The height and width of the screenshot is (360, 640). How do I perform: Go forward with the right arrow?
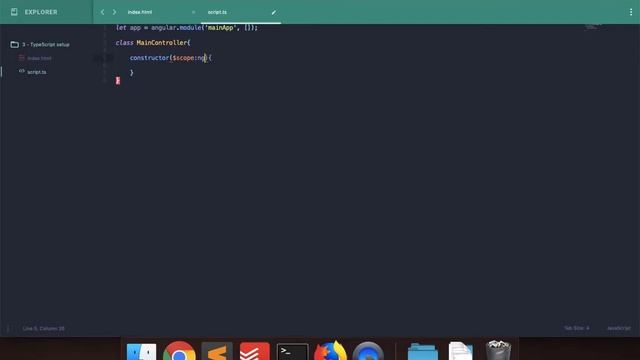pos(114,12)
